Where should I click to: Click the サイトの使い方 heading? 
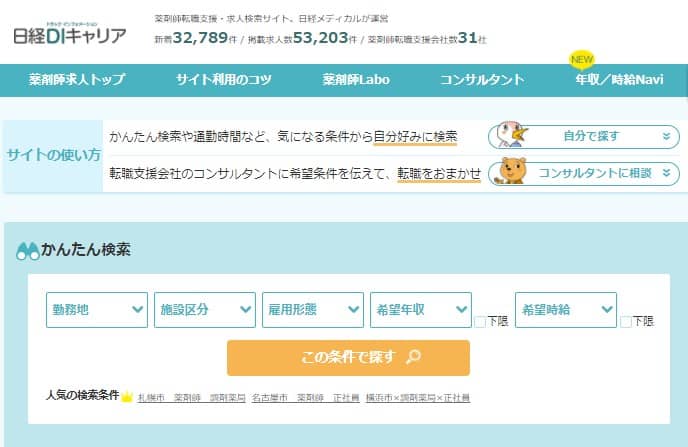coord(54,155)
